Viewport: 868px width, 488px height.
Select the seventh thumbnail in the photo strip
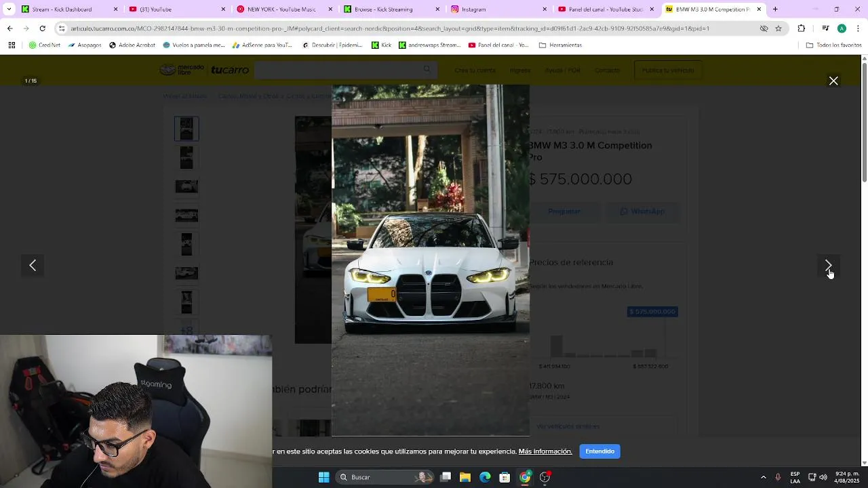[186, 302]
